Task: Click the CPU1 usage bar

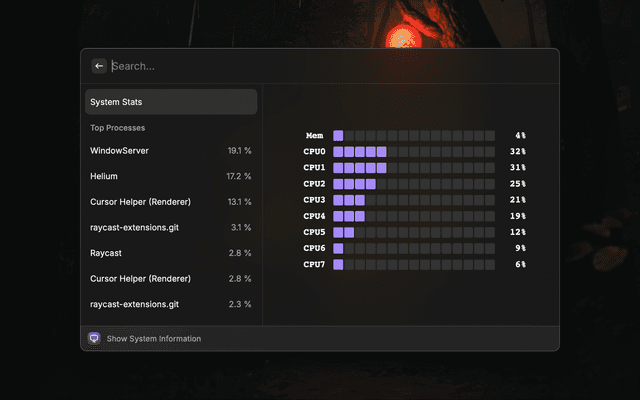Action: pos(413,168)
